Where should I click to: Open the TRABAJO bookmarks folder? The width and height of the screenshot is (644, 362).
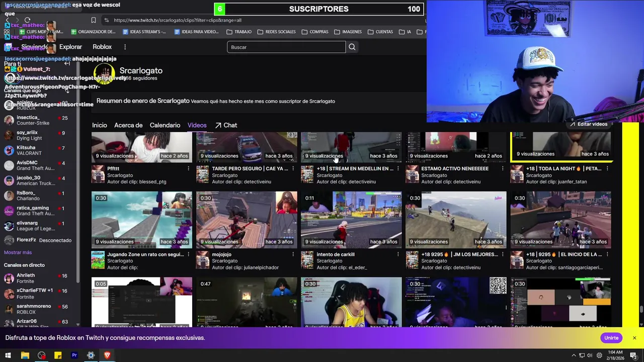pyautogui.click(x=239, y=32)
